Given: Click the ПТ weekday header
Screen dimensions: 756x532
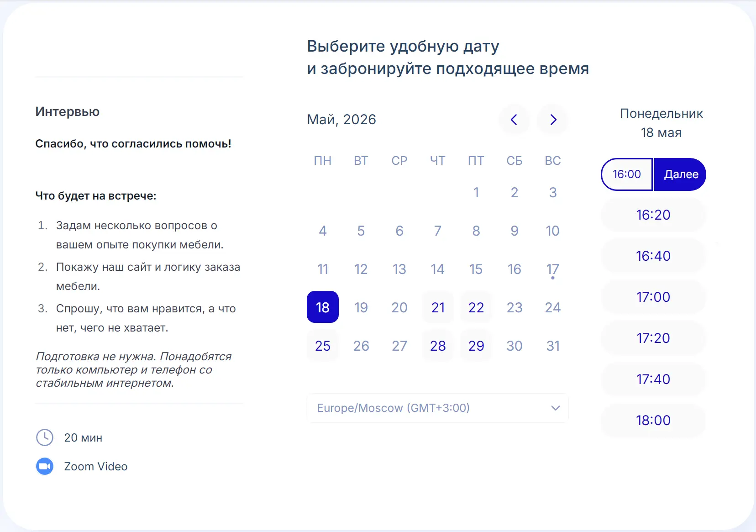Looking at the screenshot, I should click(x=476, y=161).
